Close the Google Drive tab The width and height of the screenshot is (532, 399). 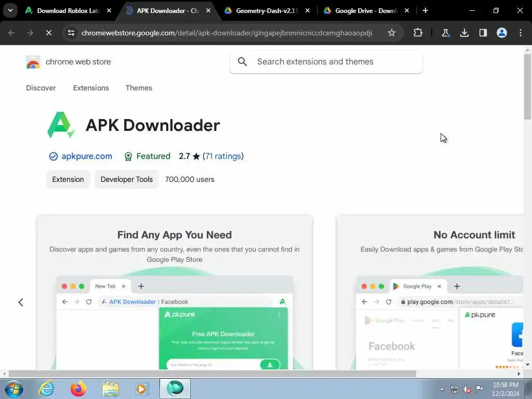coord(407,10)
